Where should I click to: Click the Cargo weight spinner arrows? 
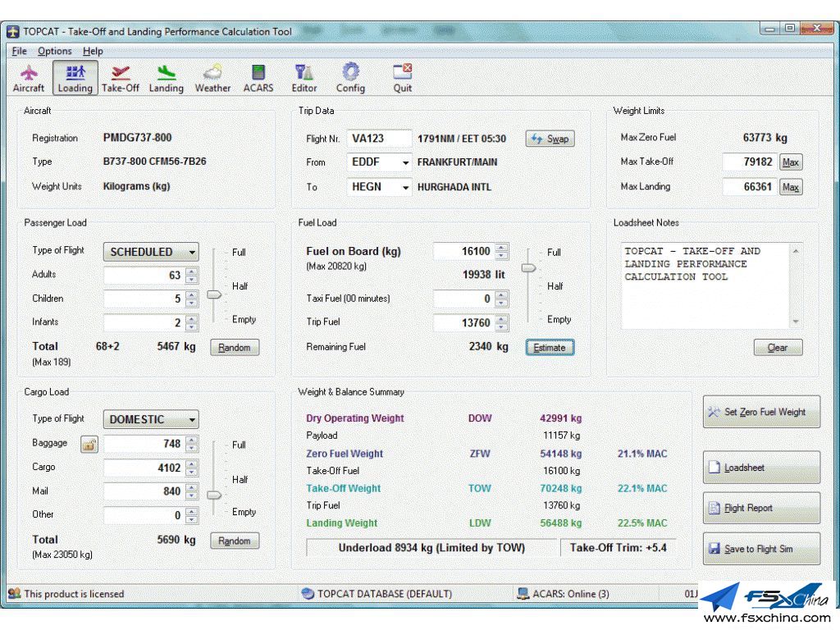[192, 468]
